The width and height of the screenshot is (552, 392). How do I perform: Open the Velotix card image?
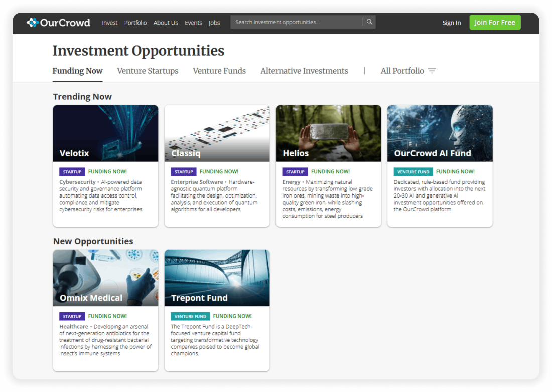point(105,133)
